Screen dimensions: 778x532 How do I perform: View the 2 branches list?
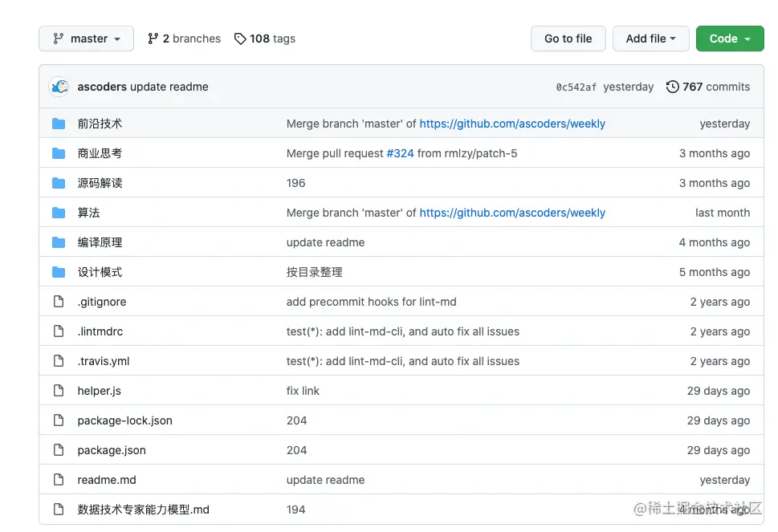[184, 39]
